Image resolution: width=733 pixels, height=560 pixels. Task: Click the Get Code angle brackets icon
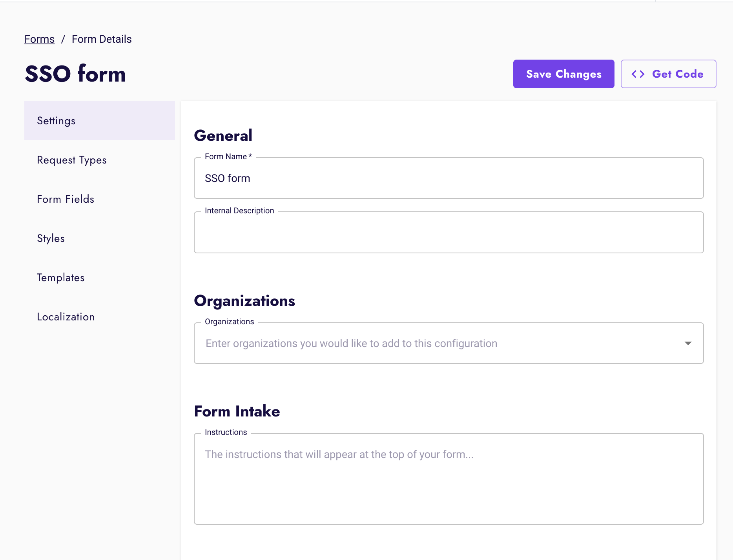coord(638,74)
